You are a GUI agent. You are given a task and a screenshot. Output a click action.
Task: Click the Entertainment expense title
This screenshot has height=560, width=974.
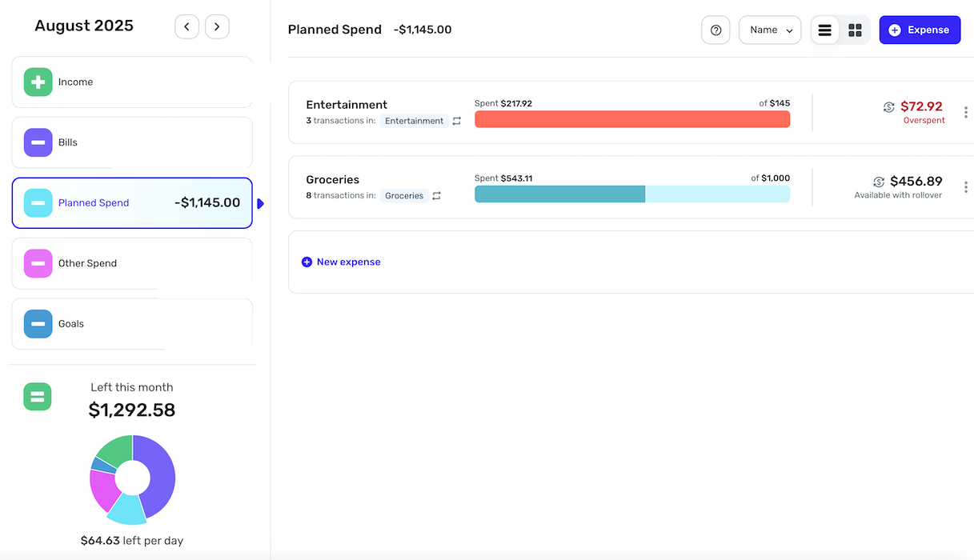point(347,105)
